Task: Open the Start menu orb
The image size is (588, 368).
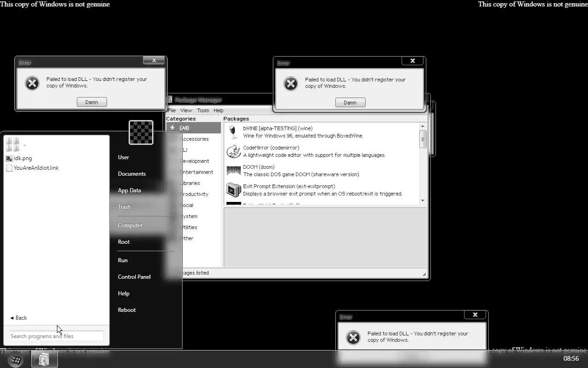Action: tap(15, 360)
